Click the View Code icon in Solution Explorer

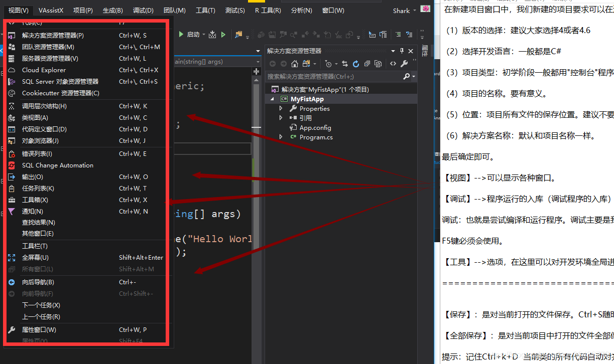[x=393, y=64]
